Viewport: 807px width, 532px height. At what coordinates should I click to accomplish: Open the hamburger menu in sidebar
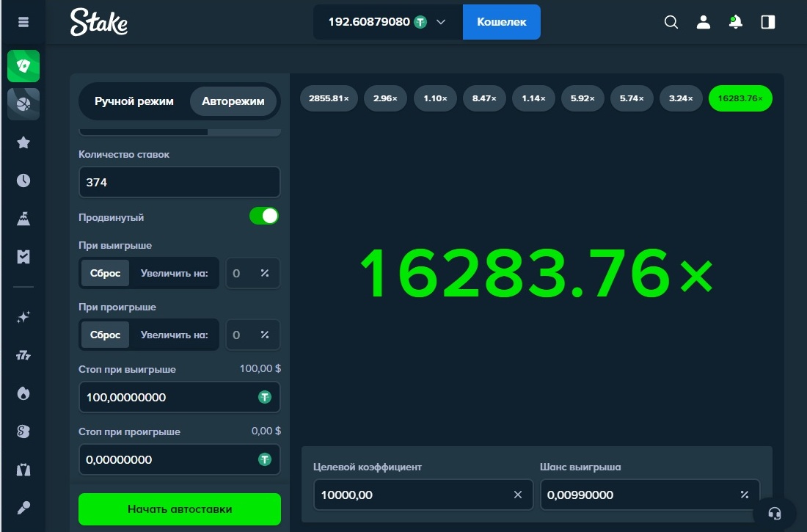(23, 22)
